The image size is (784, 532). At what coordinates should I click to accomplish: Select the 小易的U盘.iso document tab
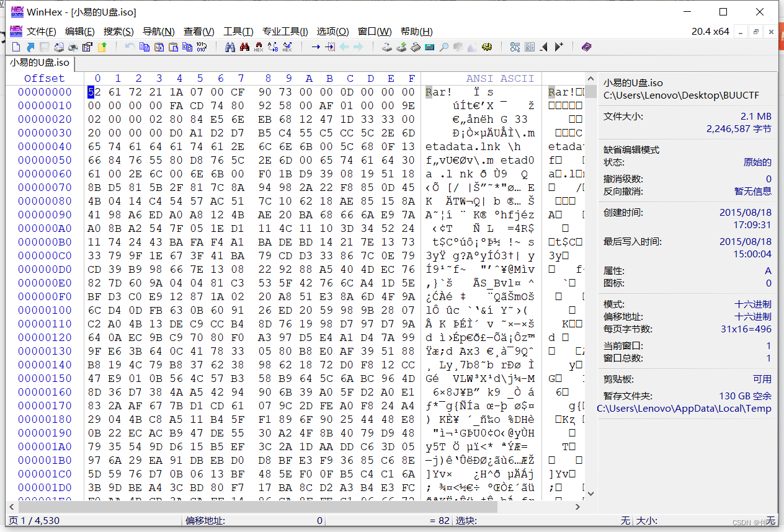40,63
